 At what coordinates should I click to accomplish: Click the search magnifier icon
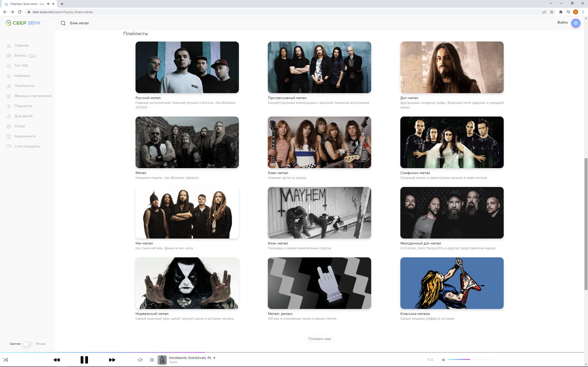pos(63,23)
